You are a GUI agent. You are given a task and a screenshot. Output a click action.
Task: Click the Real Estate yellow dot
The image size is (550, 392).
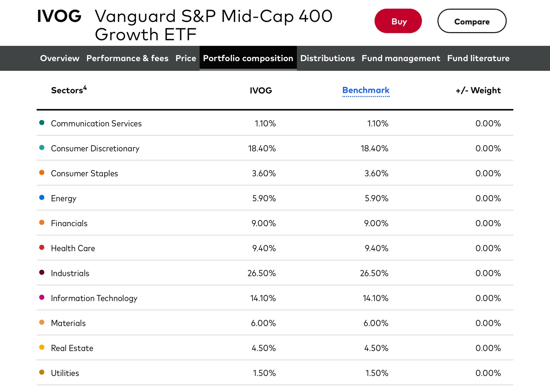(42, 347)
